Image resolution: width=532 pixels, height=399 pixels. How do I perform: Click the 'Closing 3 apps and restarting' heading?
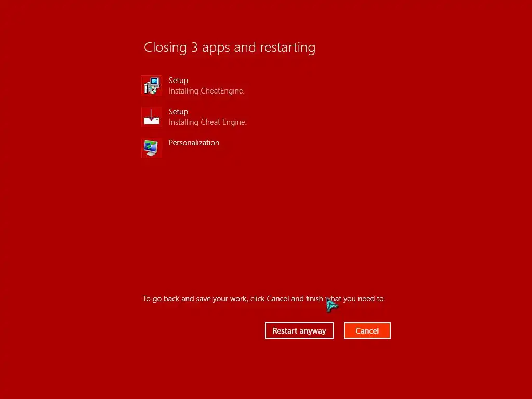tap(230, 47)
